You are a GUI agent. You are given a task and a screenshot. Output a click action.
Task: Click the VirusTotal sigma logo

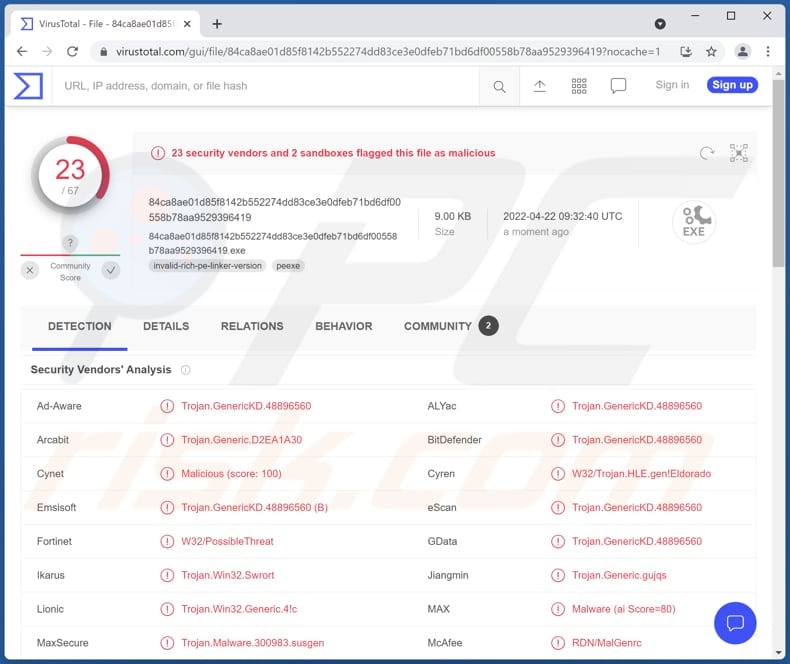coord(28,86)
